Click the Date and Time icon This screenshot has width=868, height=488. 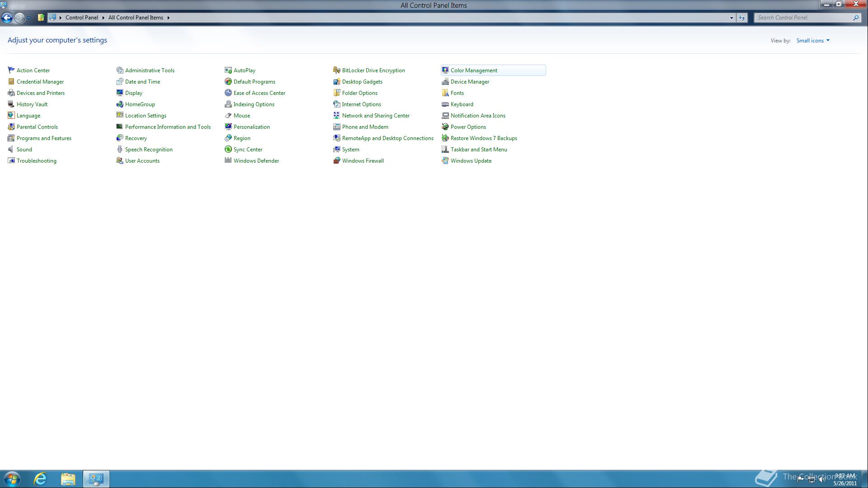pyautogui.click(x=120, y=81)
